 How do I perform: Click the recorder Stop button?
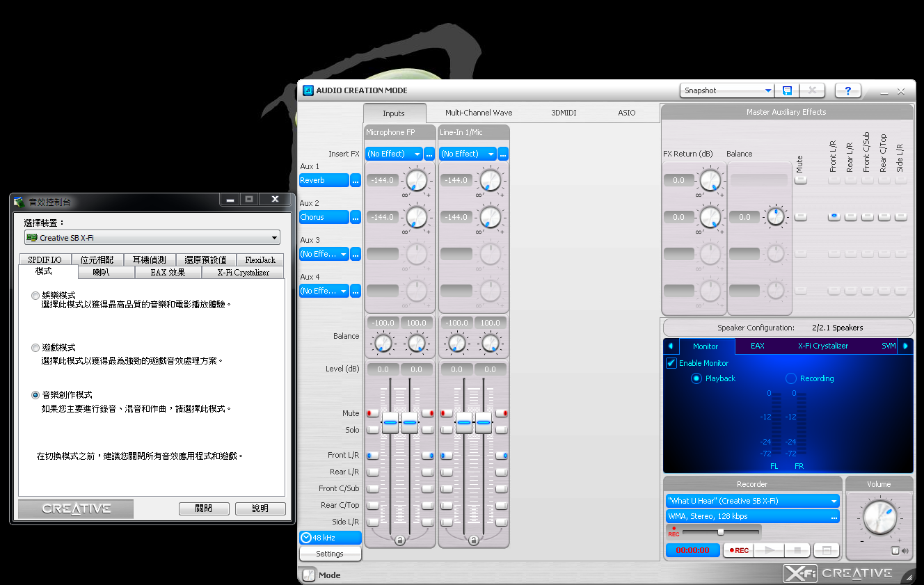[x=797, y=550]
